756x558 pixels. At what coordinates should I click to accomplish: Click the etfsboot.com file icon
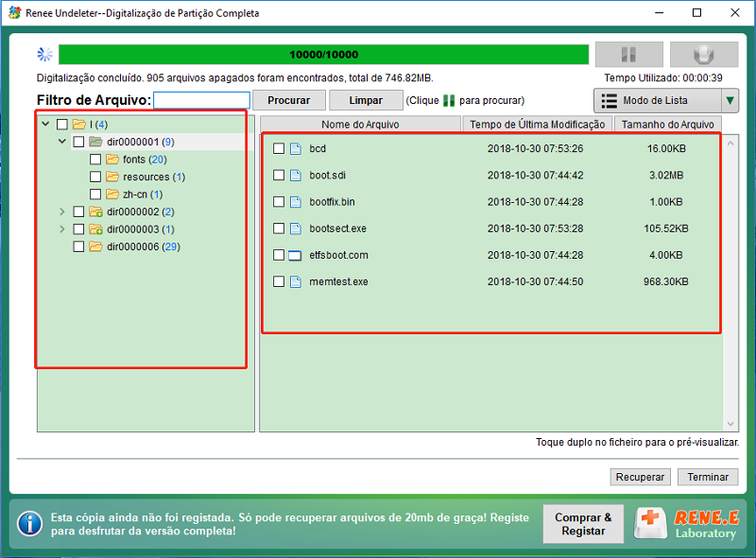tap(295, 255)
